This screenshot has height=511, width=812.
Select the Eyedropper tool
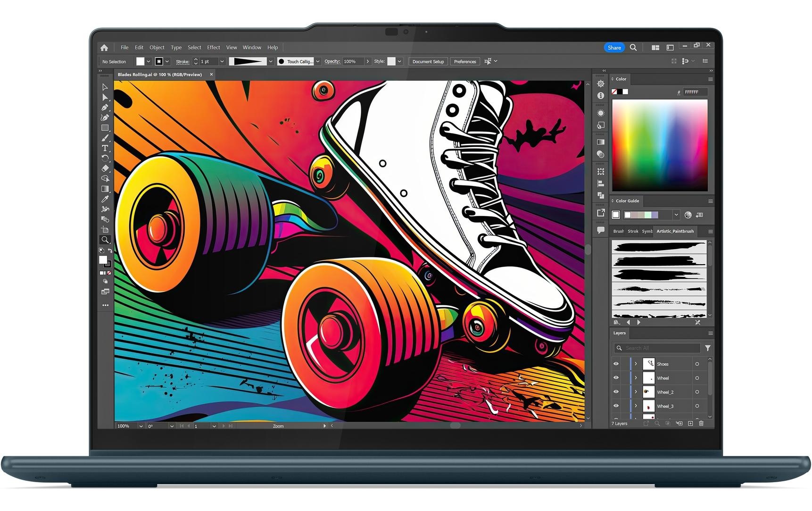click(x=105, y=199)
